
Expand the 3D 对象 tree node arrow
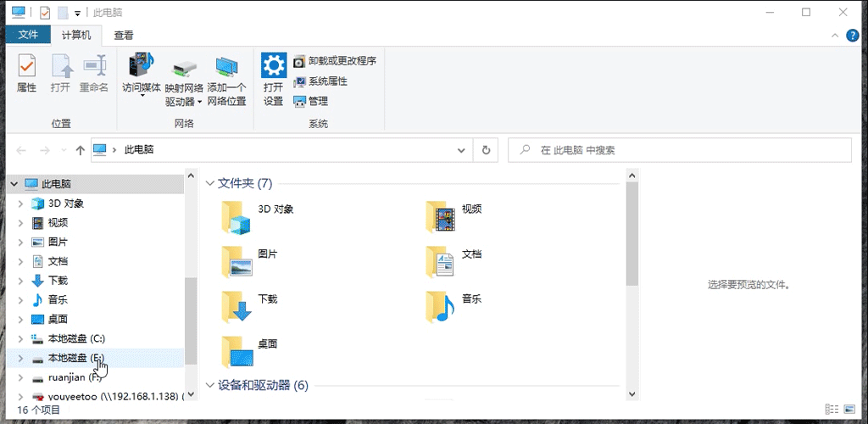click(20, 204)
